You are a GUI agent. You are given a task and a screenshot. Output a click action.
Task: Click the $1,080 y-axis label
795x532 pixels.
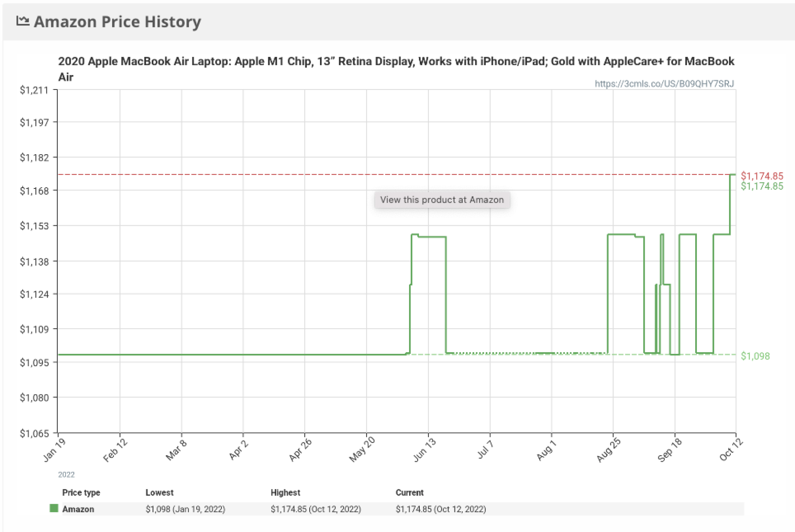pos(34,398)
